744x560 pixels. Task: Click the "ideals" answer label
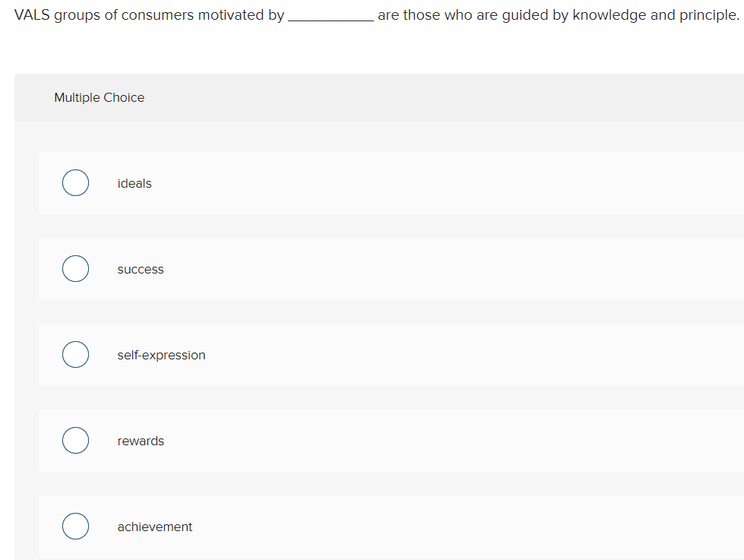[x=134, y=183]
